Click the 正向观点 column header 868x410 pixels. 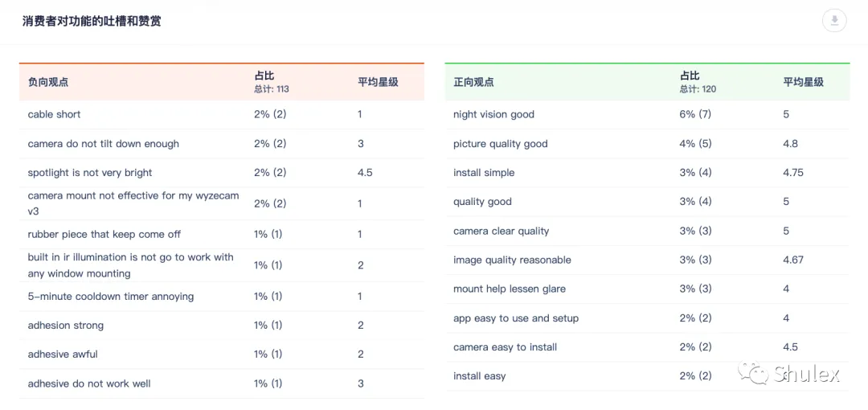point(473,82)
